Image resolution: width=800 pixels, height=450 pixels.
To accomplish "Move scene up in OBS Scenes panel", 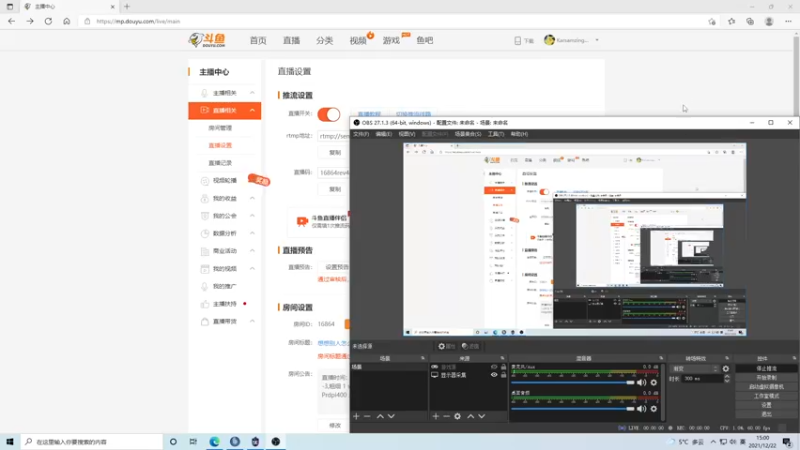I will (380, 416).
